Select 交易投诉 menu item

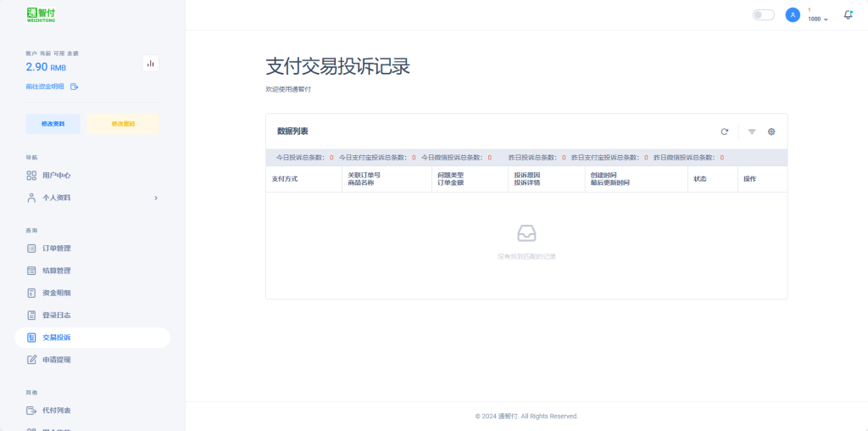coord(92,338)
